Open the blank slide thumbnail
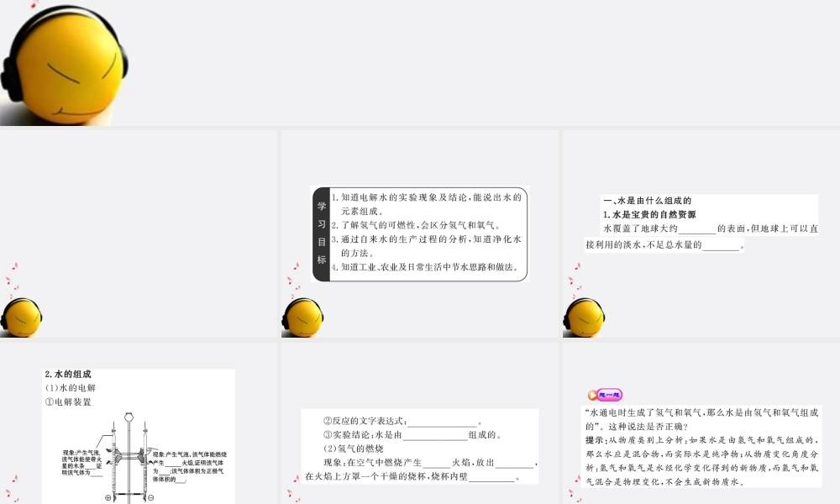840x504 pixels. 139,234
